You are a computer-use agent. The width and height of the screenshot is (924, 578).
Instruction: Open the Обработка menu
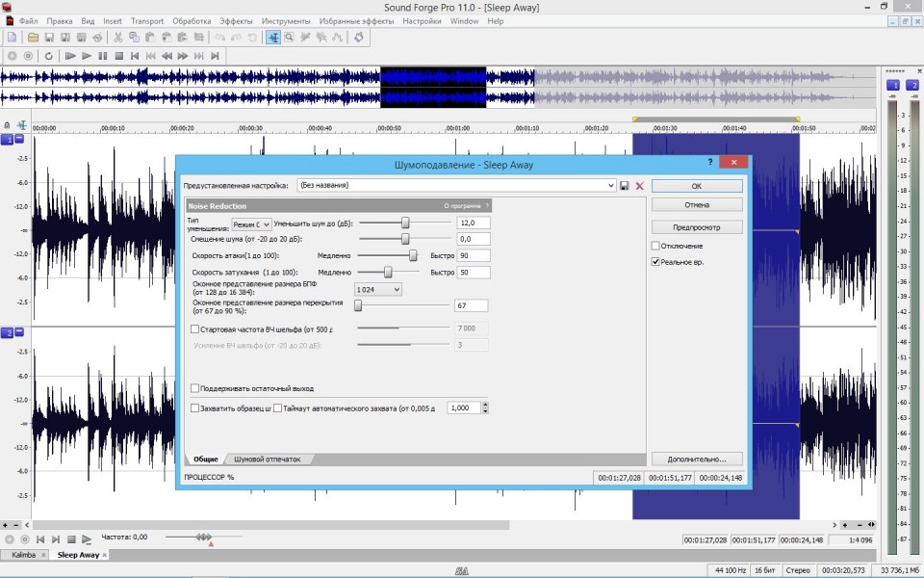(192, 20)
